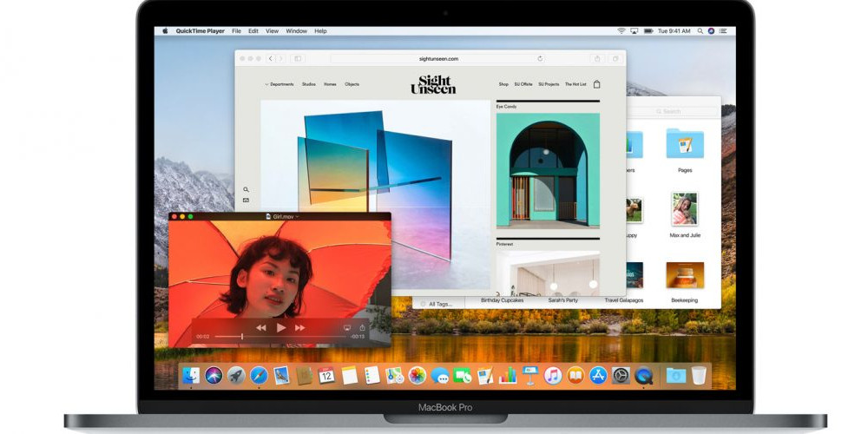The width and height of the screenshot is (868, 434).
Task: Expand the All Tags item in Finder
Action: pos(439,304)
